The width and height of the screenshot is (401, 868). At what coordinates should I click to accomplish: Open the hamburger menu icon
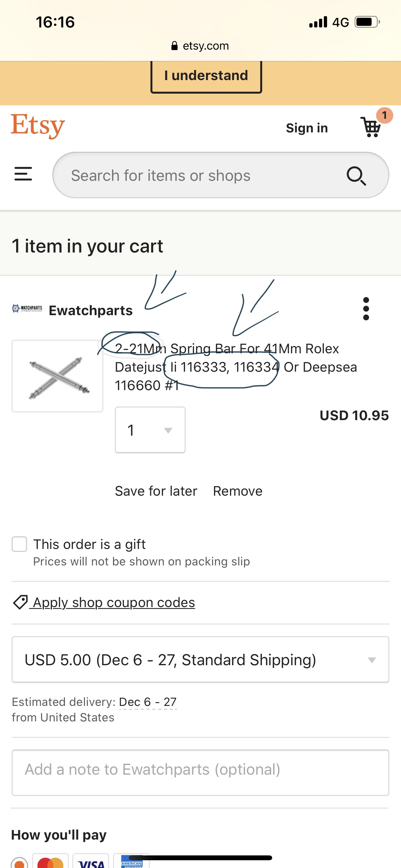click(23, 174)
